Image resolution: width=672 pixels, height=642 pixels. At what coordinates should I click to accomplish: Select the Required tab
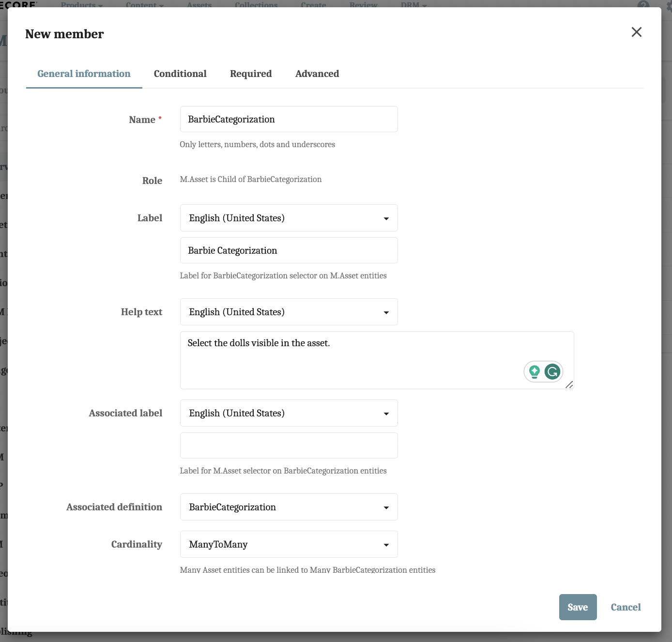(x=250, y=74)
